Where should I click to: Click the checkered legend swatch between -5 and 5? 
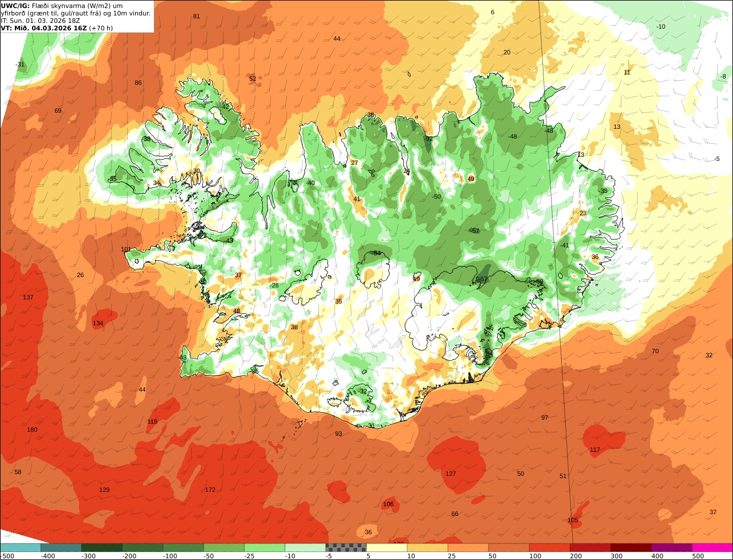(x=346, y=547)
